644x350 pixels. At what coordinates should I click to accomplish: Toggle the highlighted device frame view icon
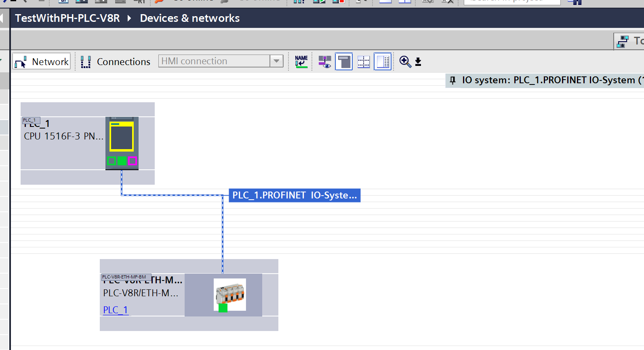(344, 61)
